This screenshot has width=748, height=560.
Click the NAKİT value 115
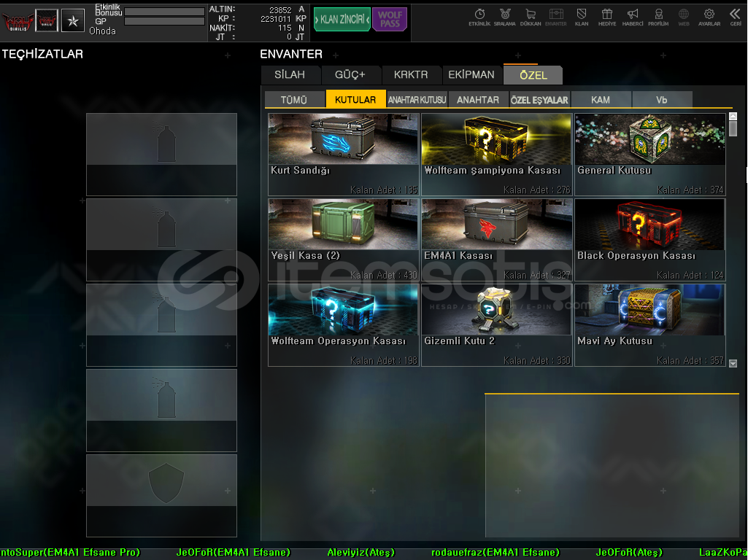click(x=285, y=28)
